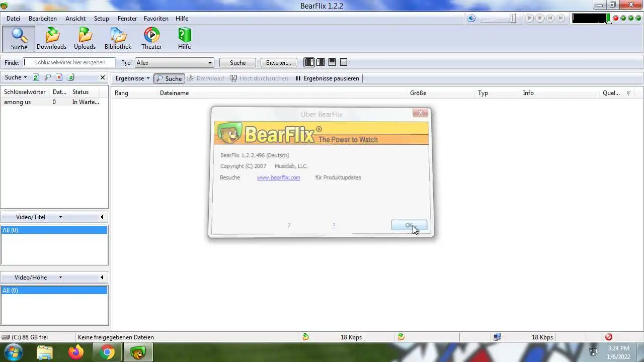
Task: Click the Erweitert... button
Action: click(279, 63)
